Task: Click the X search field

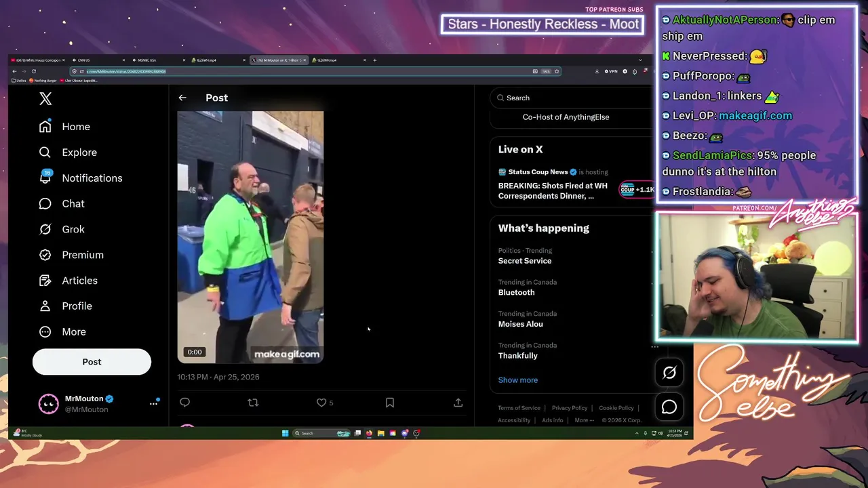Action: point(573,98)
